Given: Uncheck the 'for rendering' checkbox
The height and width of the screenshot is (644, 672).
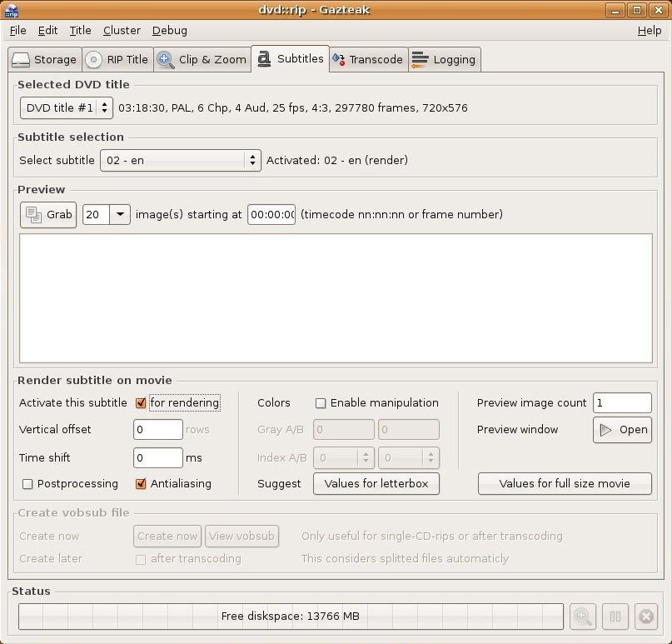Looking at the screenshot, I should pos(141,403).
